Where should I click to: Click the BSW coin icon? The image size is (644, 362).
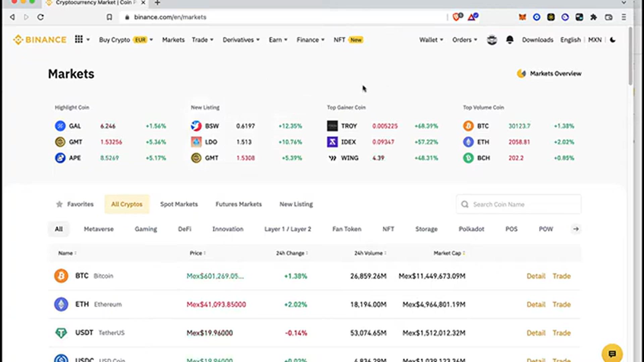(196, 126)
